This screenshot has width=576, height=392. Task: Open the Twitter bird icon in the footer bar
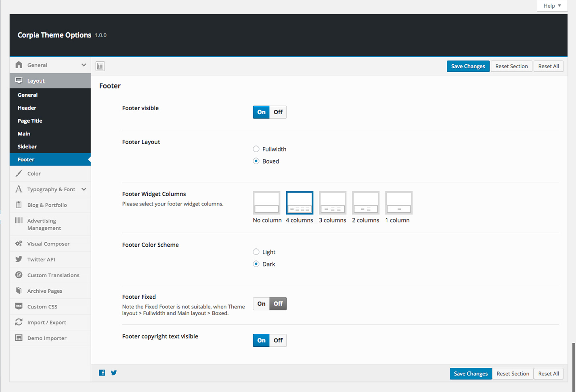114,373
